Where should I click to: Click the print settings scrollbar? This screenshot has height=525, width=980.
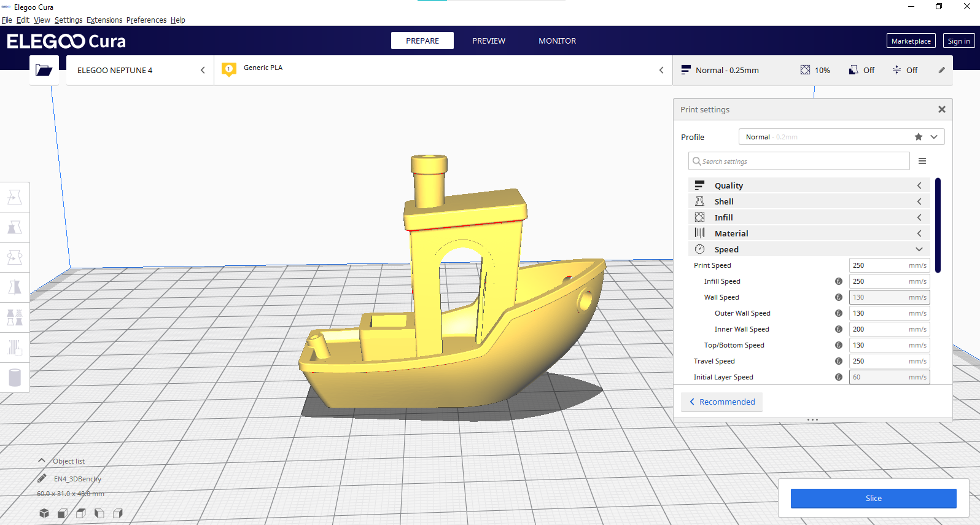click(x=938, y=225)
